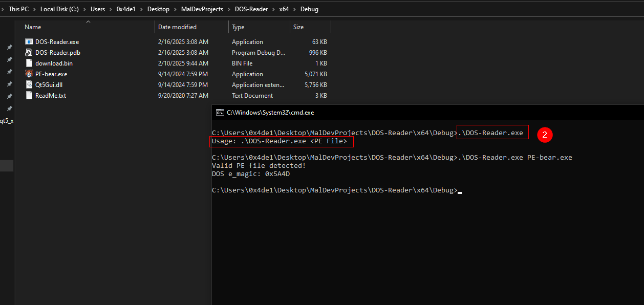Select the ReadMe.txt document icon

pyautogui.click(x=29, y=96)
